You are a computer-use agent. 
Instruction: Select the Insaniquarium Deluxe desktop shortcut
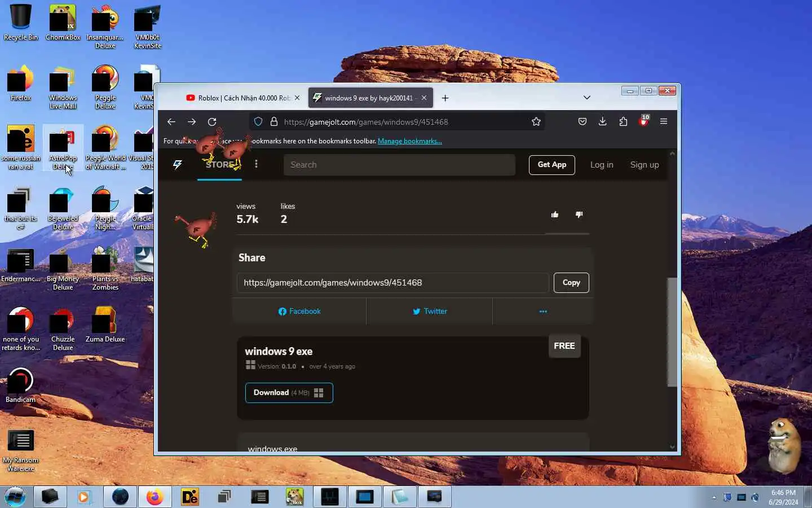[105, 27]
